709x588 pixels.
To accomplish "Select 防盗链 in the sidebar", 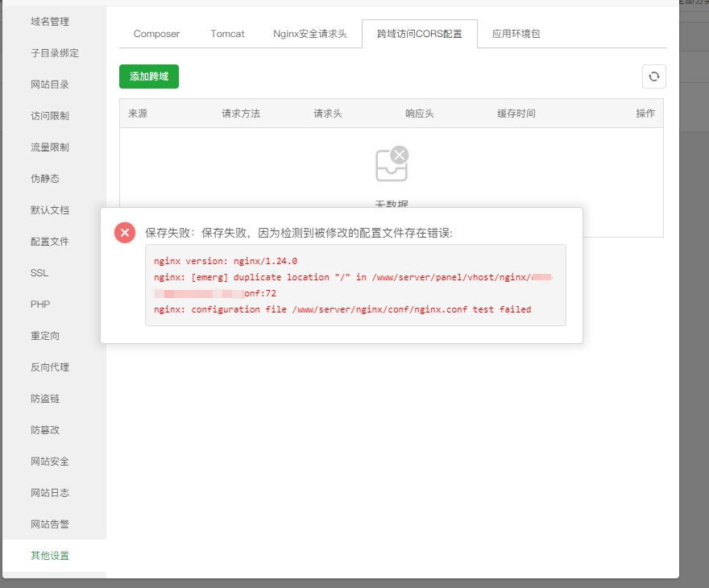I will click(45, 399).
